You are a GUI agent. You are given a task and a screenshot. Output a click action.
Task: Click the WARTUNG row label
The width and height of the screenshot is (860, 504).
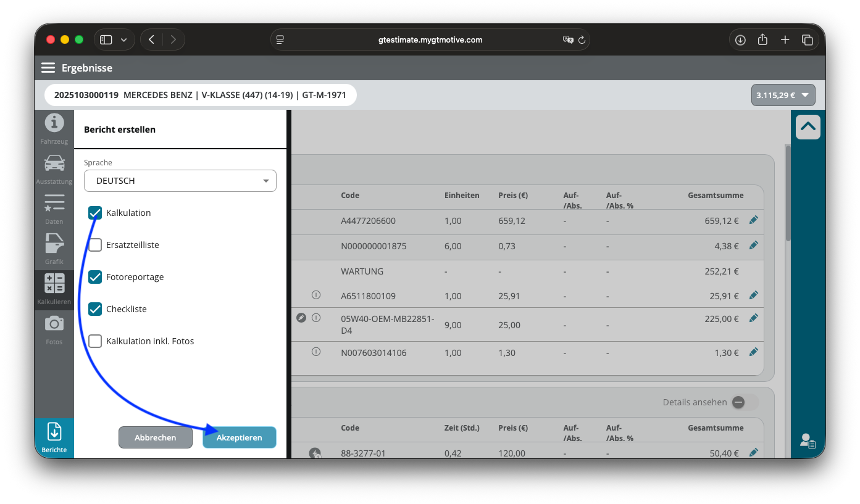pos(362,271)
